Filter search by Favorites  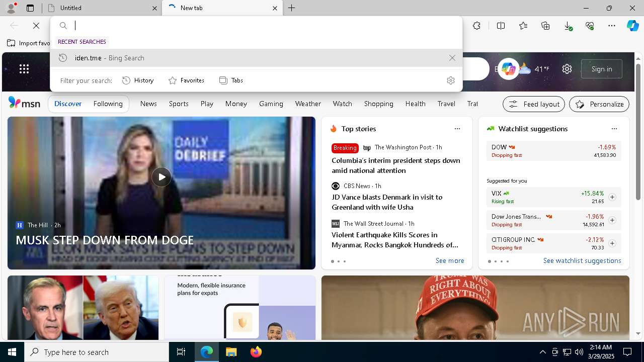[x=186, y=80]
